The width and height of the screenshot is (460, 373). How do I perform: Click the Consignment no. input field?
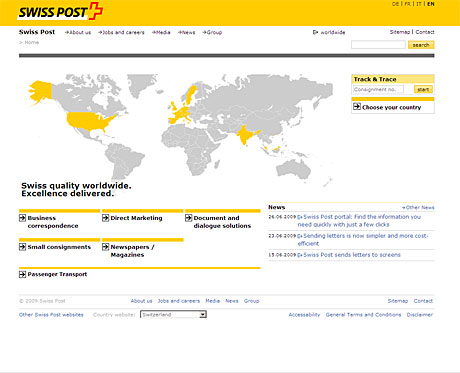point(378,89)
